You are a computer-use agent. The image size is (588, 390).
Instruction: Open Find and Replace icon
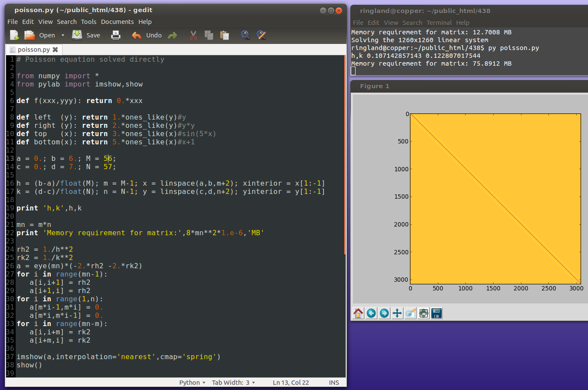[x=261, y=35]
